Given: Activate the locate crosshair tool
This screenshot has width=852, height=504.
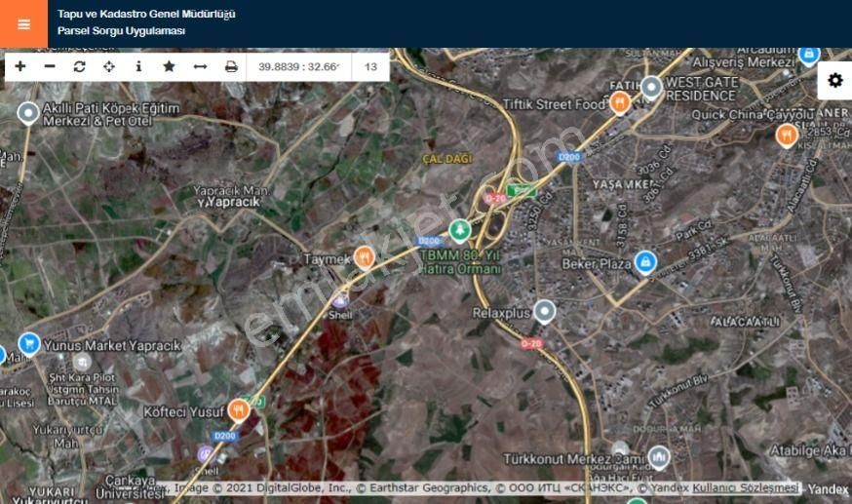Looking at the screenshot, I should (x=108, y=66).
